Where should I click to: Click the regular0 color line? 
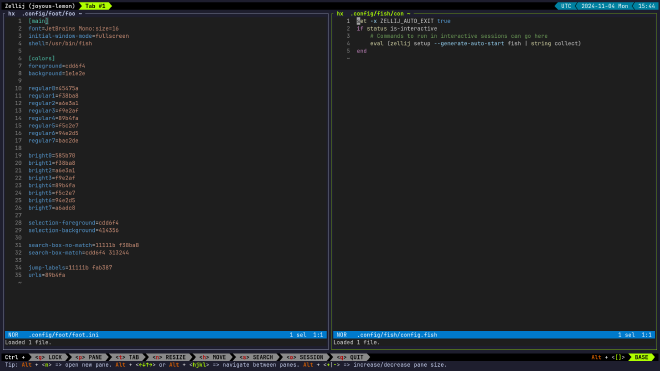(53, 88)
